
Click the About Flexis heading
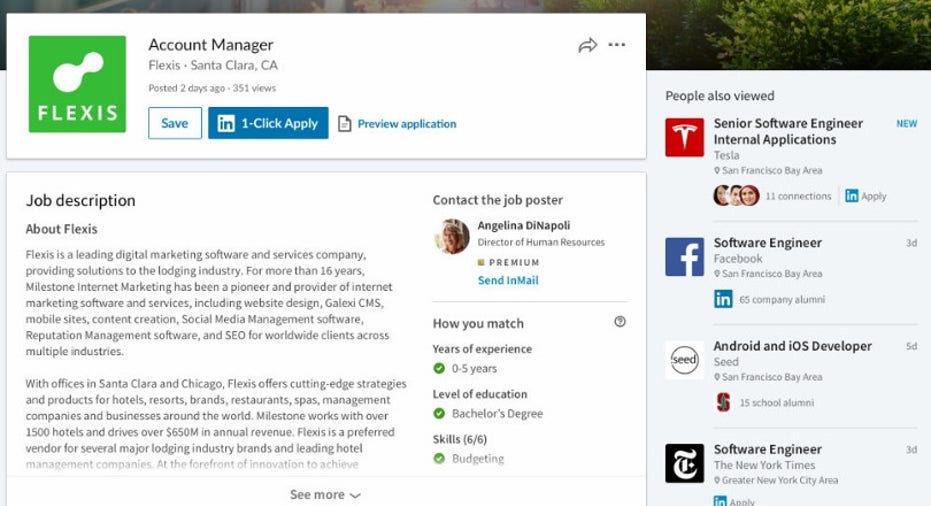pos(61,229)
